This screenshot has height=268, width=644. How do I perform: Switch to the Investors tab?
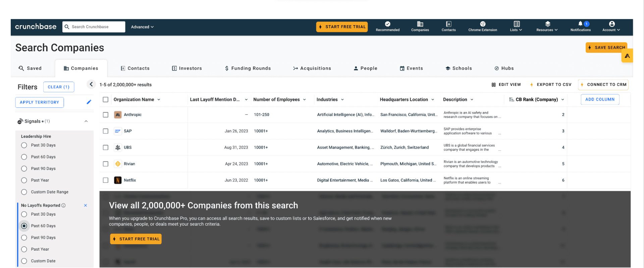tap(187, 68)
